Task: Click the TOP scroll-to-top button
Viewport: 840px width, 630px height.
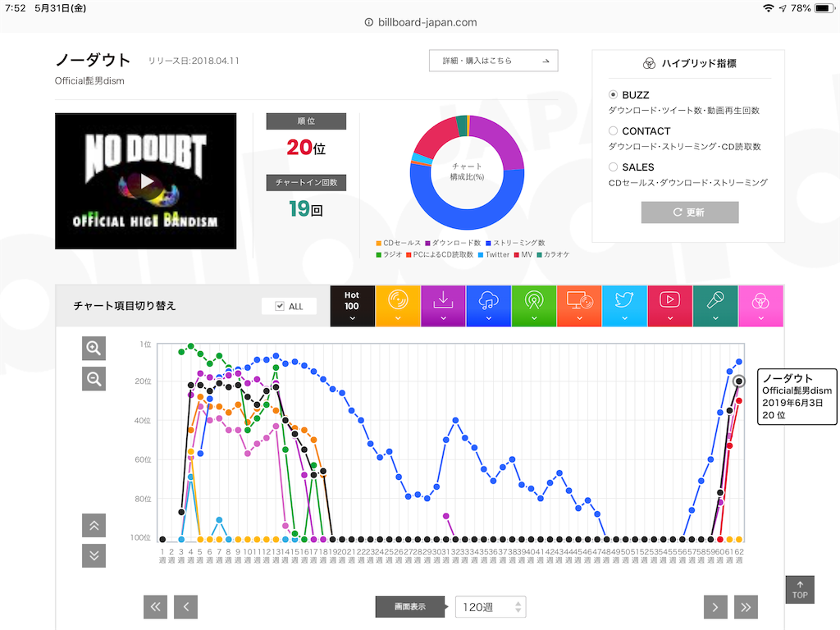Action: 800,590
